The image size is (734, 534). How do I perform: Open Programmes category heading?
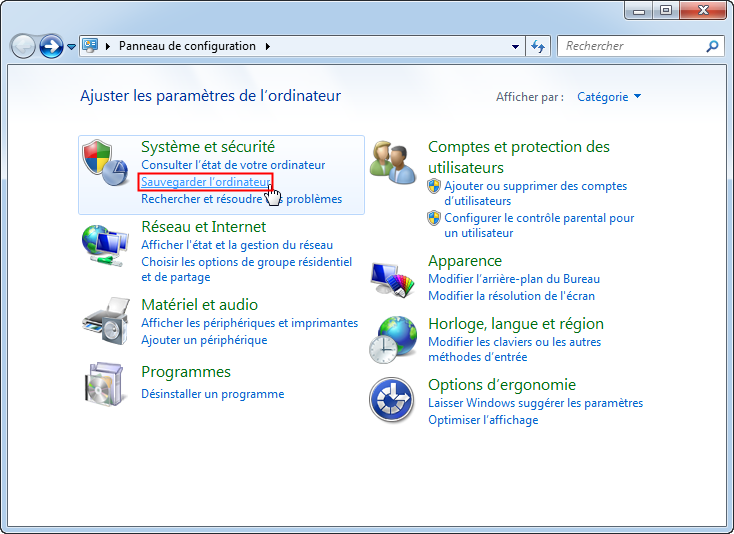point(186,372)
